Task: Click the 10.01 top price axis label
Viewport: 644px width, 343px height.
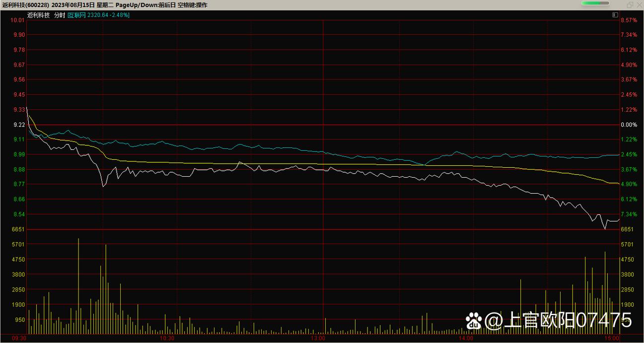Action: tap(18, 20)
